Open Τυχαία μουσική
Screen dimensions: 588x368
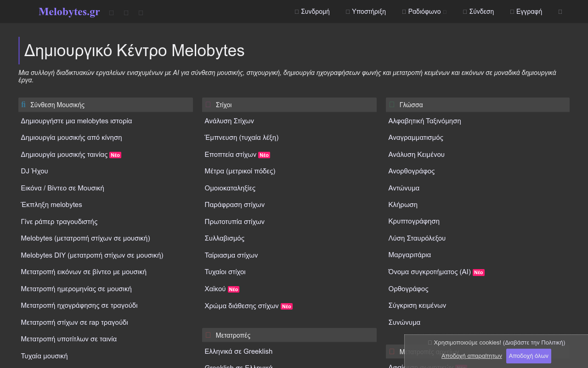pos(44,356)
